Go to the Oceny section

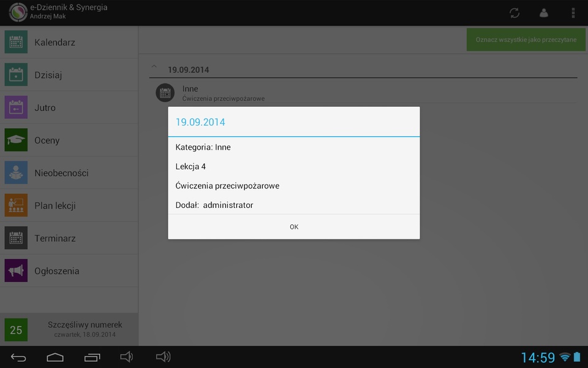click(69, 140)
